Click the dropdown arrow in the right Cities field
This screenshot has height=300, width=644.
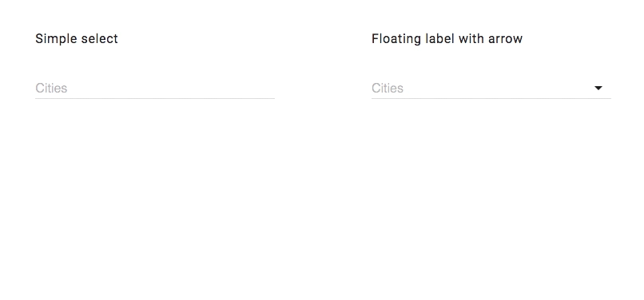click(598, 88)
